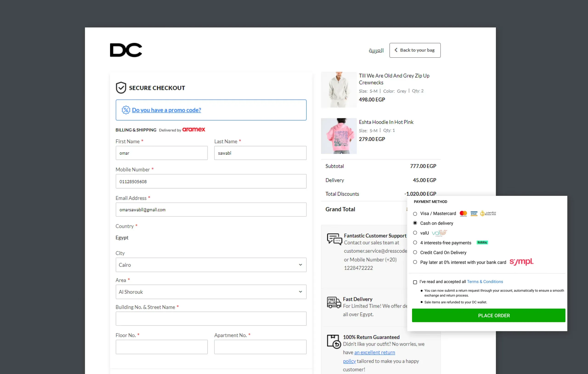Choose Credit Card On Delivery option
This screenshot has width=588, height=374.
pyautogui.click(x=415, y=252)
